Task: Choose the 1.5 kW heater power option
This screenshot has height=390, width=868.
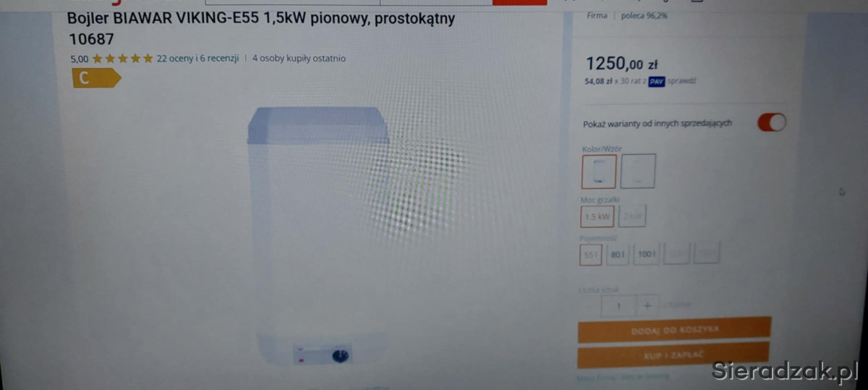Action: (597, 216)
